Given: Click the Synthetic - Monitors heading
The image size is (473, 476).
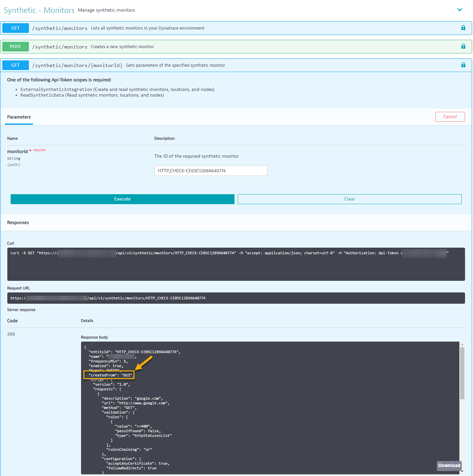Looking at the screenshot, I should coord(39,10).
